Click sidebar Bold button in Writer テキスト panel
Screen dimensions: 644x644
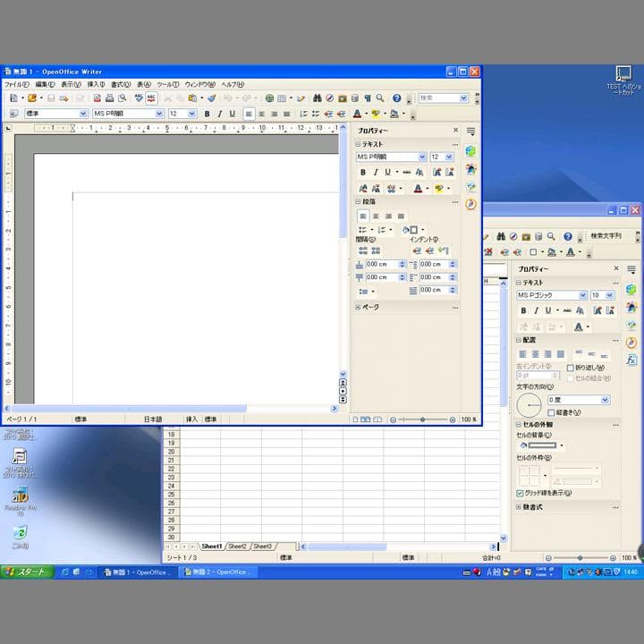[x=362, y=173]
